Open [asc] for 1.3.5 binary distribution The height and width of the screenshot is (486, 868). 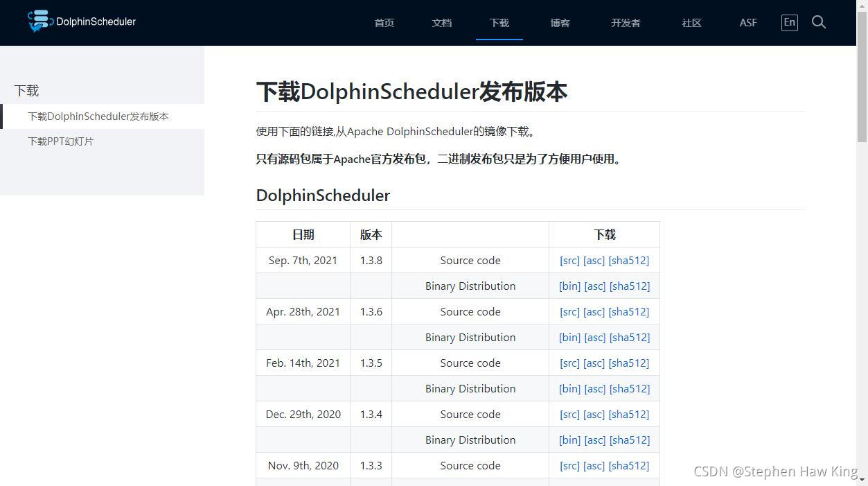(595, 389)
